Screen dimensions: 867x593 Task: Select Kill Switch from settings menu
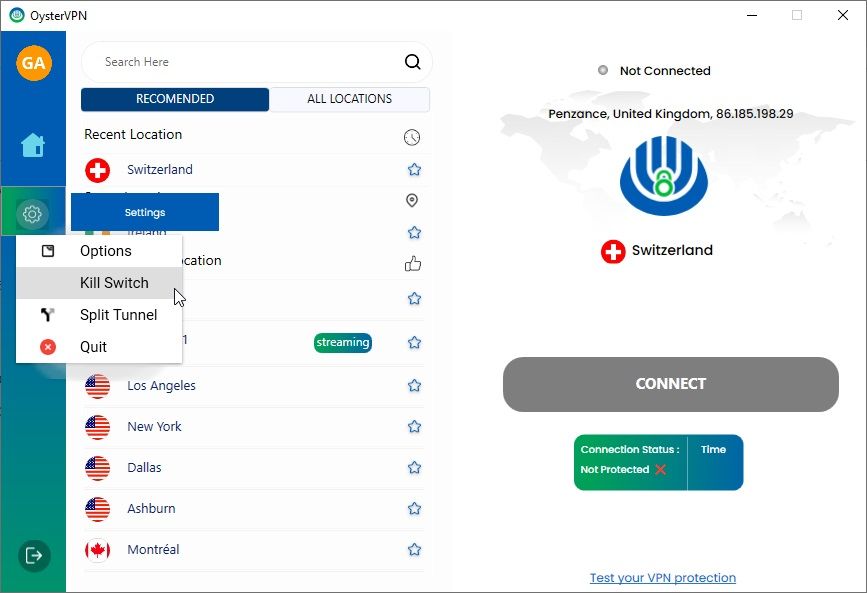coord(114,283)
